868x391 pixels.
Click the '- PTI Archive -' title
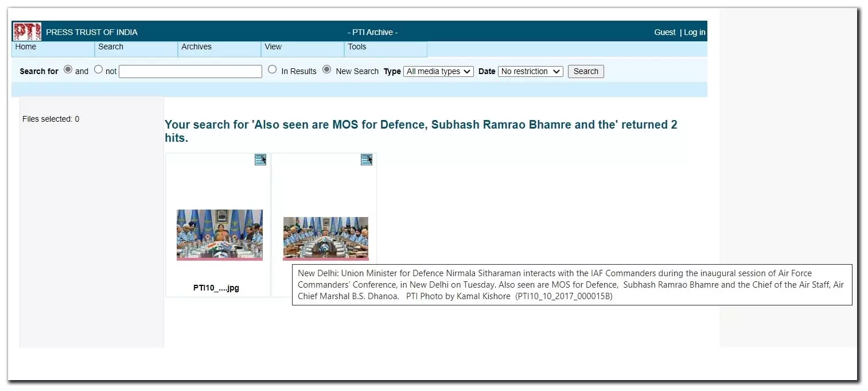(x=372, y=32)
